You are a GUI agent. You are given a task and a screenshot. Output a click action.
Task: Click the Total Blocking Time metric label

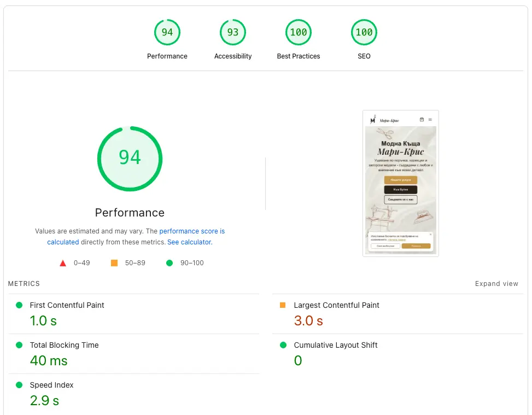point(64,345)
